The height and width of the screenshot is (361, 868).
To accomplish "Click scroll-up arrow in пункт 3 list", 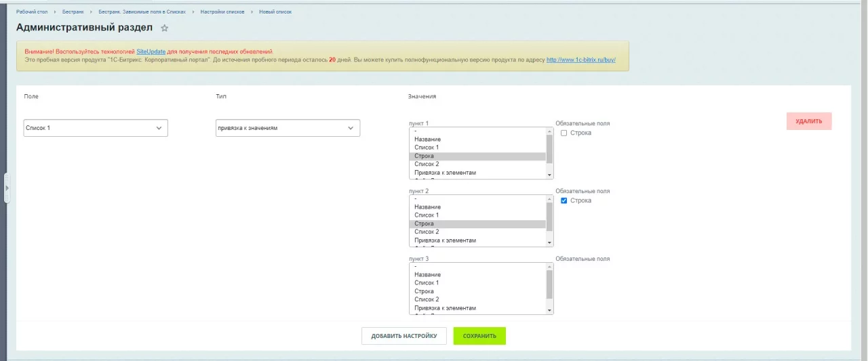I will click(549, 267).
